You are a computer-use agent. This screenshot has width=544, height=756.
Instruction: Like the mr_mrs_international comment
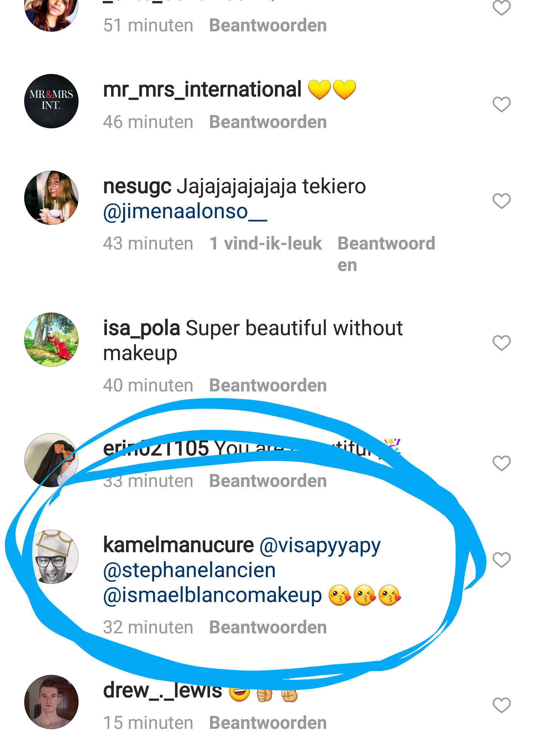501,105
